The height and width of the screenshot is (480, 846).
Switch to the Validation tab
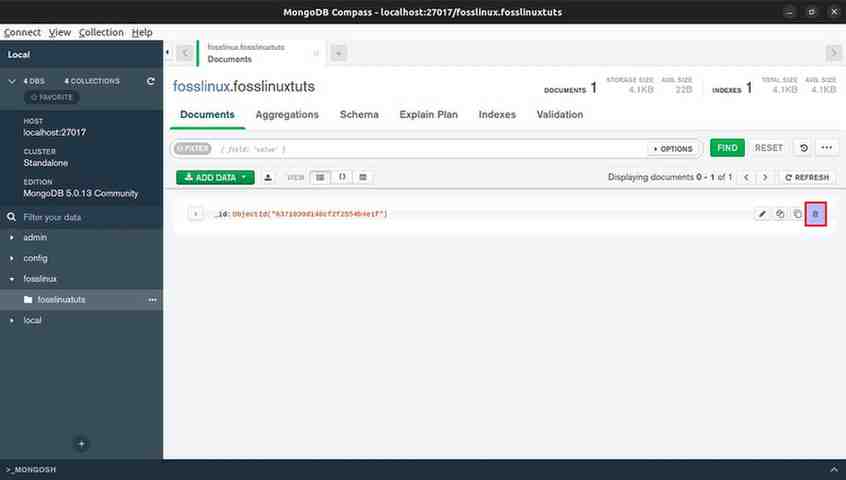click(x=560, y=115)
